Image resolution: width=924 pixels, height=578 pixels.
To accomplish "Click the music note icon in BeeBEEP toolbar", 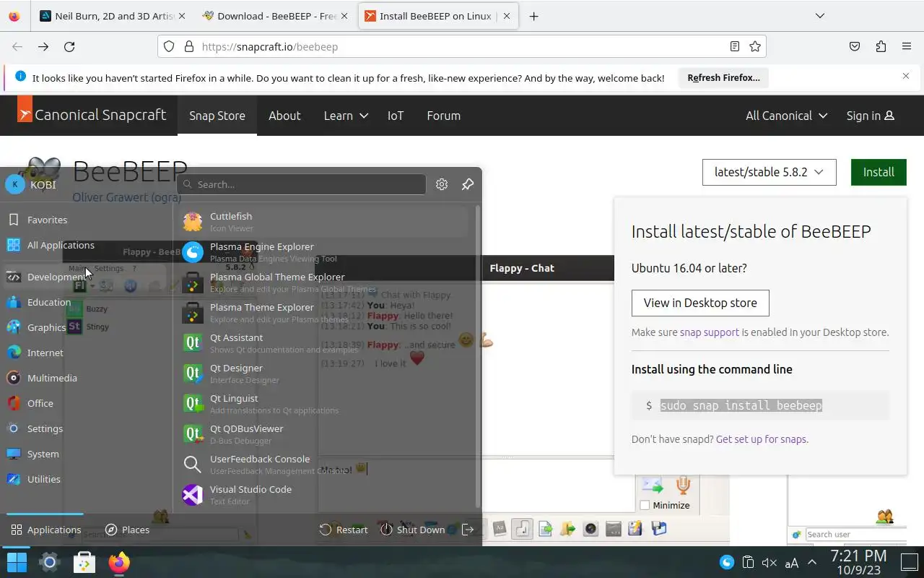I will 523,529.
